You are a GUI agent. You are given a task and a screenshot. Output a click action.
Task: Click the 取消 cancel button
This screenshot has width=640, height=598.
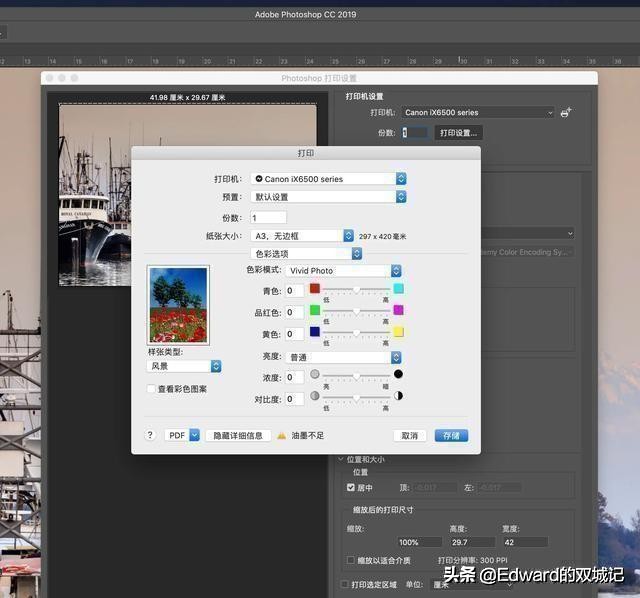pyautogui.click(x=410, y=436)
